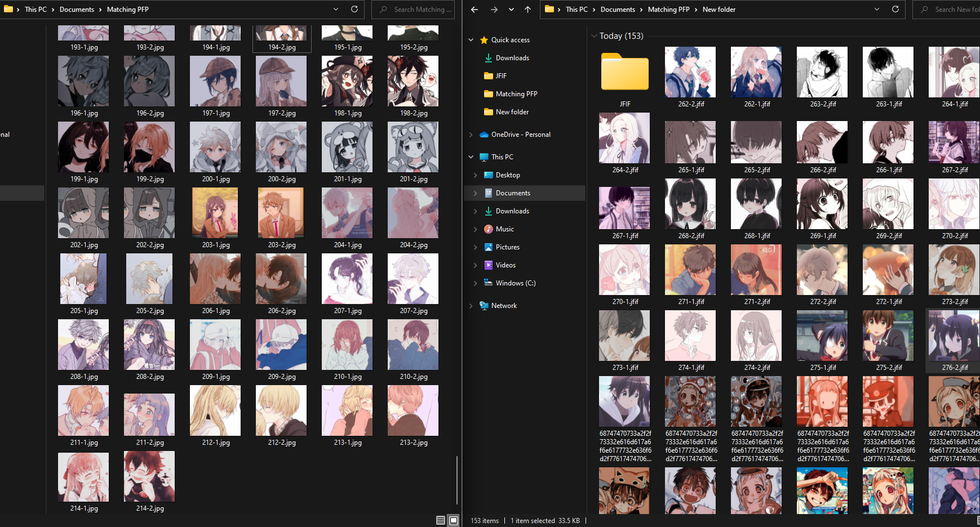Open Windows (C:) drive in sidebar
The image size is (980, 527).
(515, 283)
